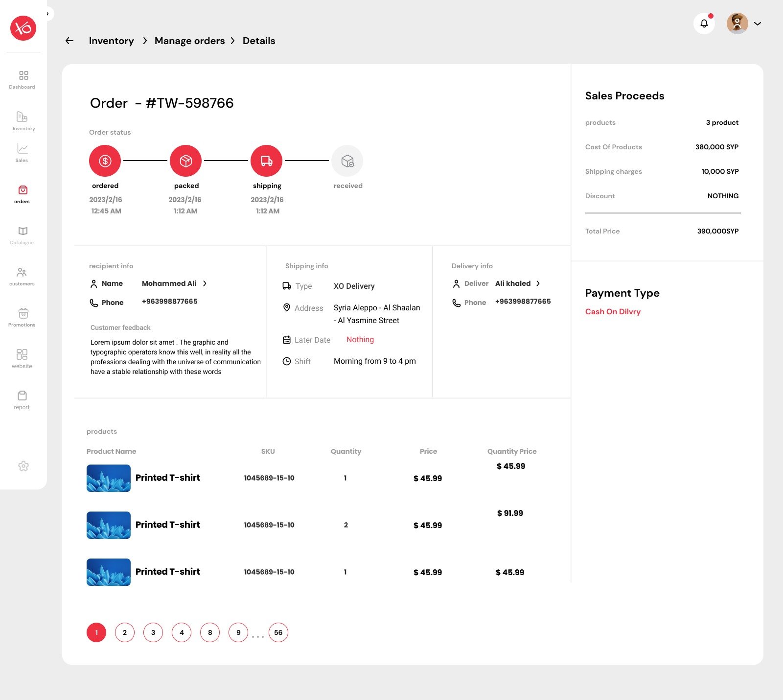This screenshot has height=700, width=783.
Task: Click the packed status box icon
Action: click(x=185, y=161)
